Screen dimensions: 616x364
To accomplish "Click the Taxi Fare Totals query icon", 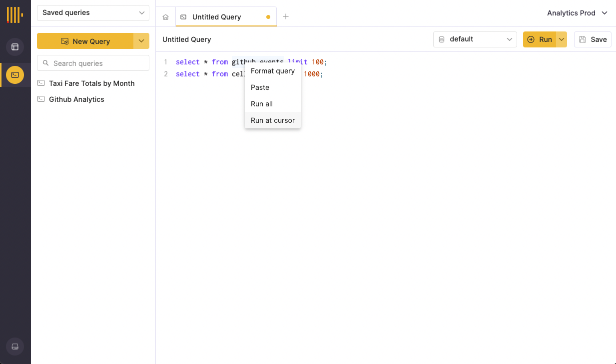I will [41, 83].
